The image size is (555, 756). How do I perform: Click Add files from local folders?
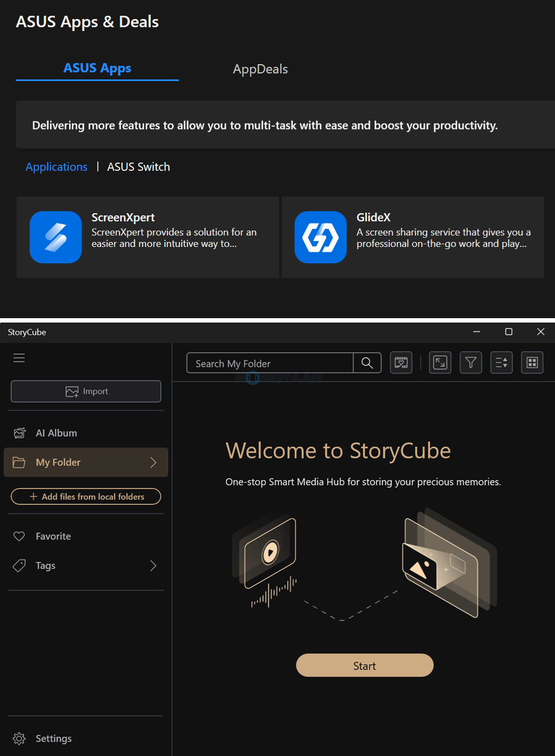[x=86, y=497]
